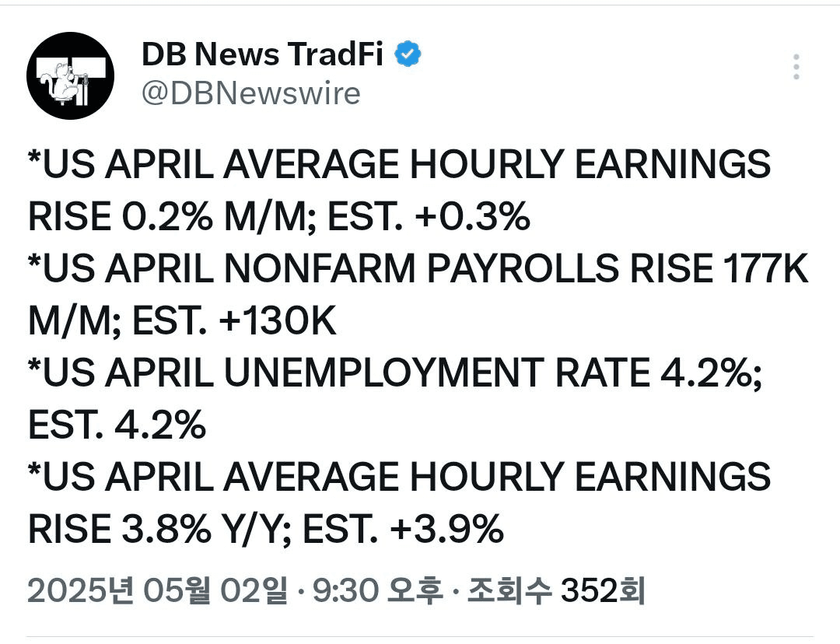Click the 조회수 352회 view count
Image resolution: width=840 pixels, height=644 pixels.
click(x=556, y=590)
